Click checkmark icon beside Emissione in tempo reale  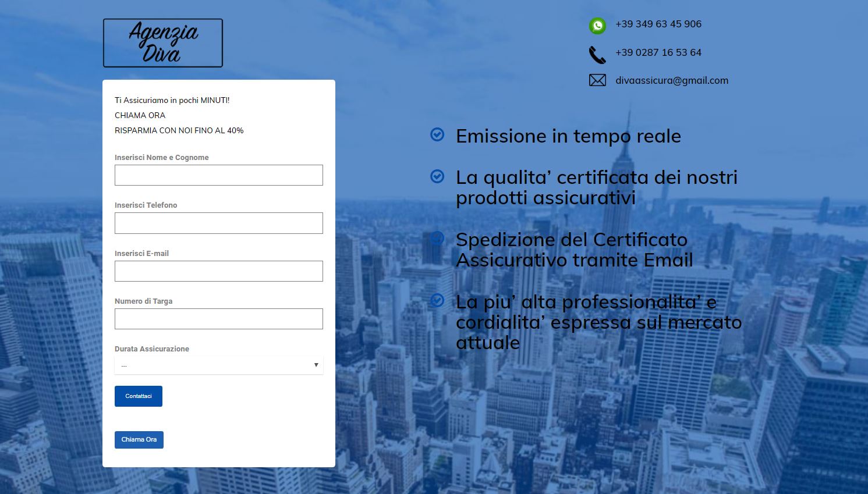(x=437, y=135)
